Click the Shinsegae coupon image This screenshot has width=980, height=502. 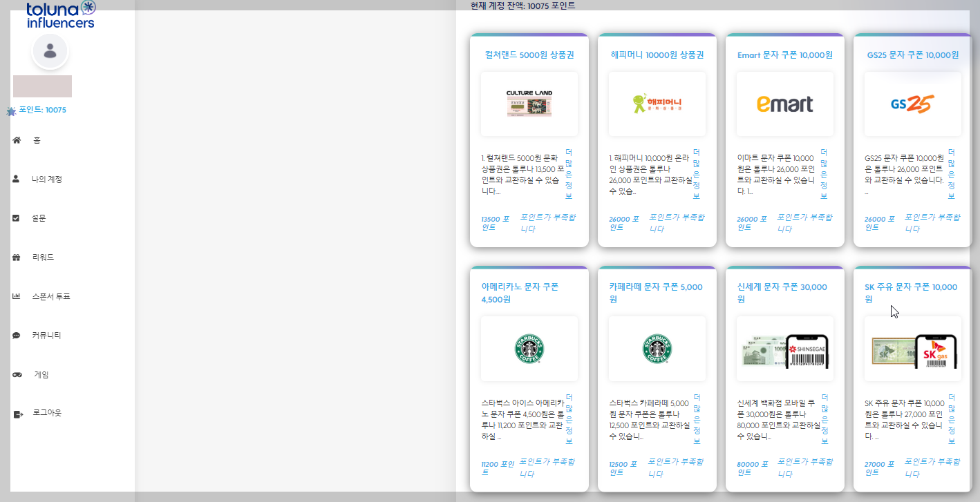point(784,351)
